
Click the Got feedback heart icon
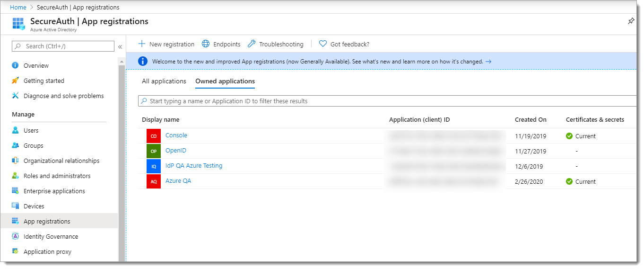(323, 44)
